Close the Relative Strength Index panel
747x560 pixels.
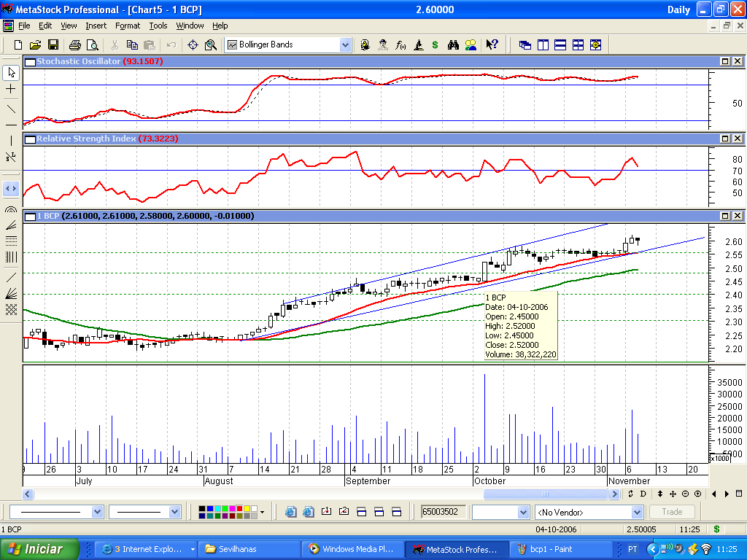(737, 139)
